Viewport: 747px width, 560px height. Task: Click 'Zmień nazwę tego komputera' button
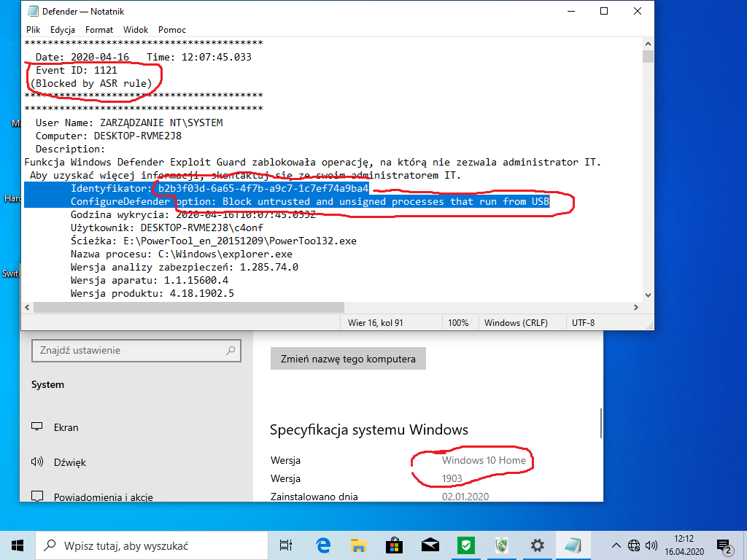click(348, 359)
